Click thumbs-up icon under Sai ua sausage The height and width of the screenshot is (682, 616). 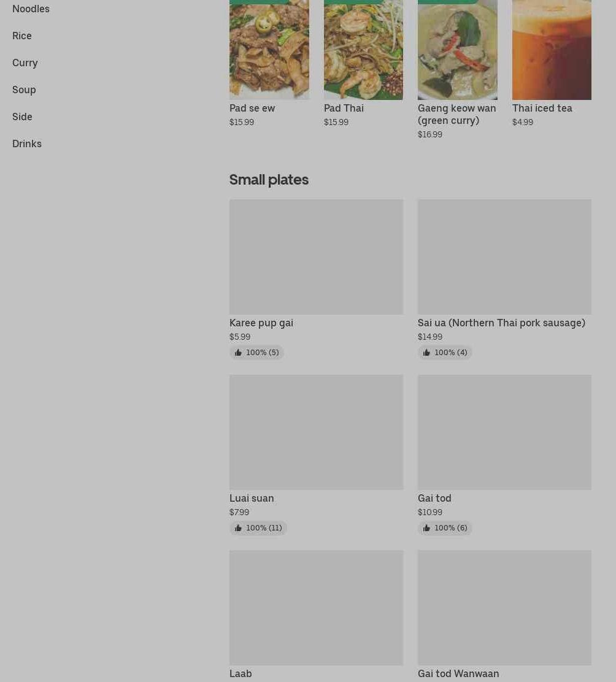click(426, 352)
